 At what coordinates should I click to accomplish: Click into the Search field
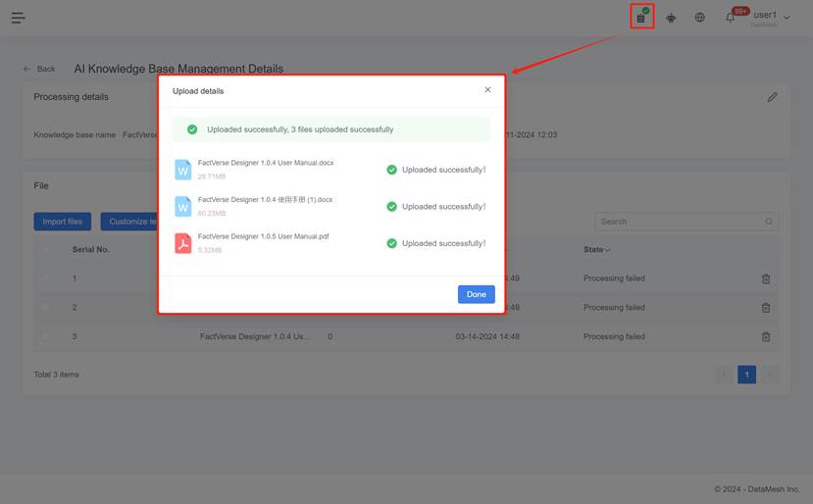(686, 222)
